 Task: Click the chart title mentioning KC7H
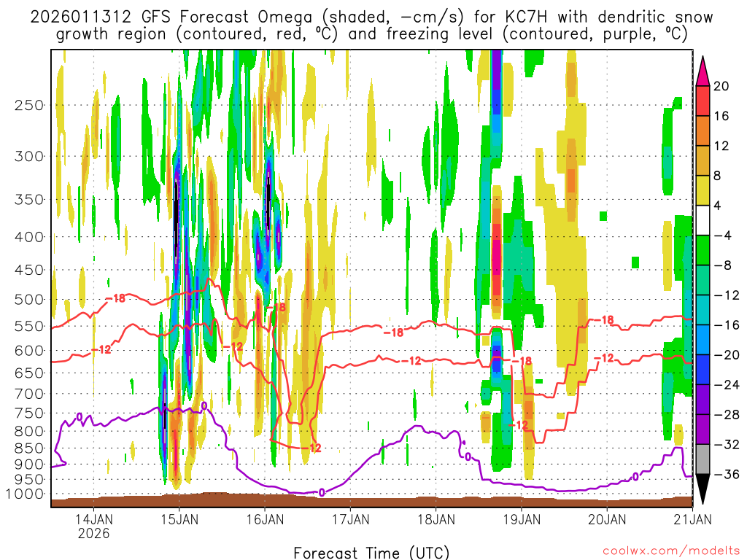tap(371, 26)
